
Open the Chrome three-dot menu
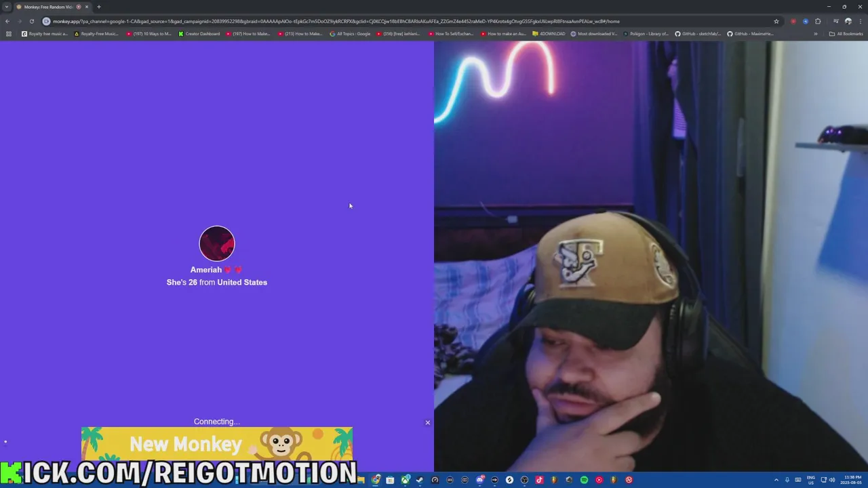(860, 21)
